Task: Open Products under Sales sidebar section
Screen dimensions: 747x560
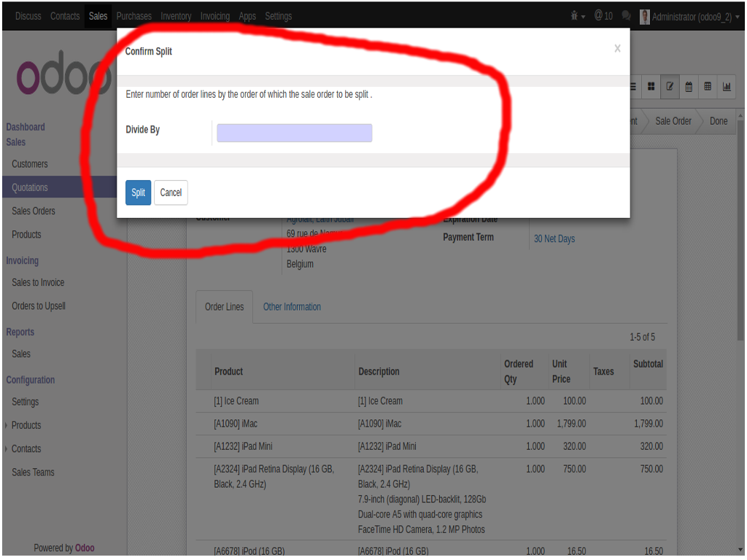Action: 26,235
